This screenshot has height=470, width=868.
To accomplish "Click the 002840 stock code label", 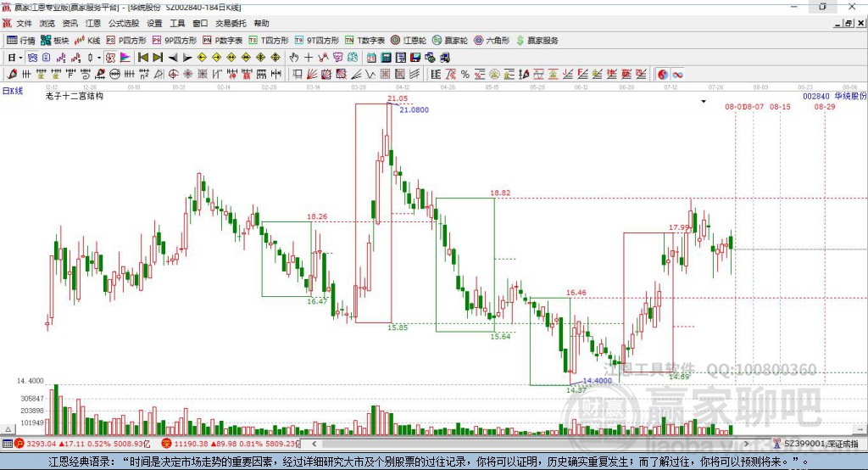I will coord(816,96).
